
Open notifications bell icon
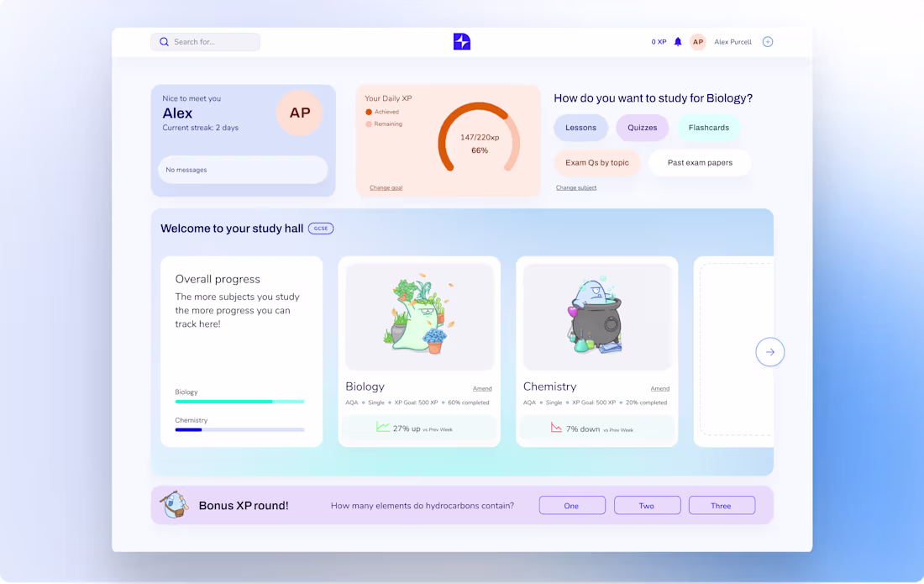[x=678, y=42]
